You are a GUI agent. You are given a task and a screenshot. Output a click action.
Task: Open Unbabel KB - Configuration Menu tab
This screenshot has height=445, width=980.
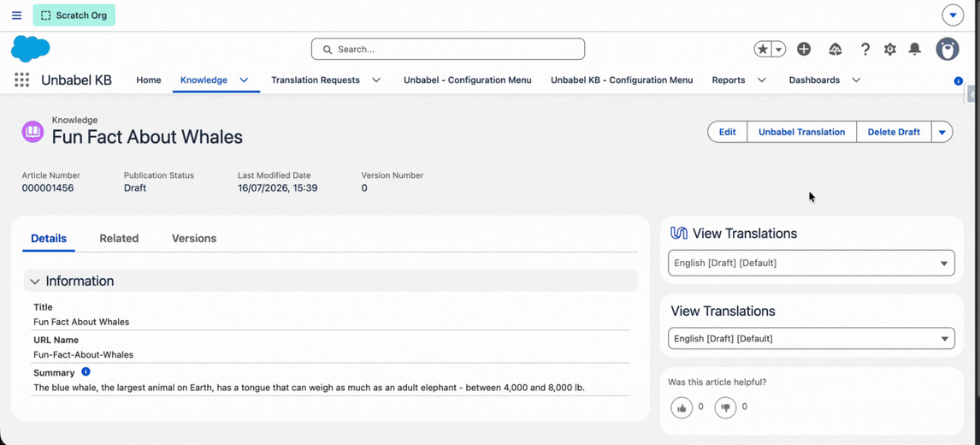click(622, 80)
